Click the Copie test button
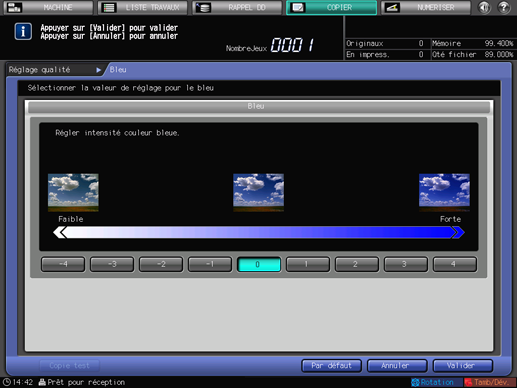Image resolution: width=517 pixels, height=388 pixels. 69,366
